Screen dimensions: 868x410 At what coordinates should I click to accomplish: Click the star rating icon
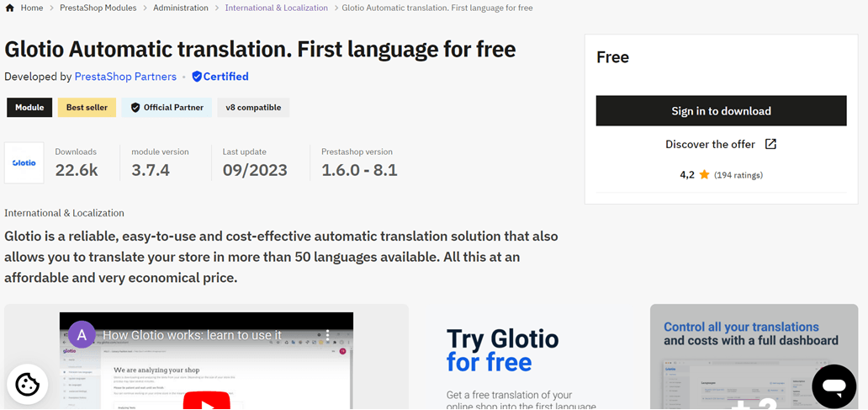pos(704,175)
